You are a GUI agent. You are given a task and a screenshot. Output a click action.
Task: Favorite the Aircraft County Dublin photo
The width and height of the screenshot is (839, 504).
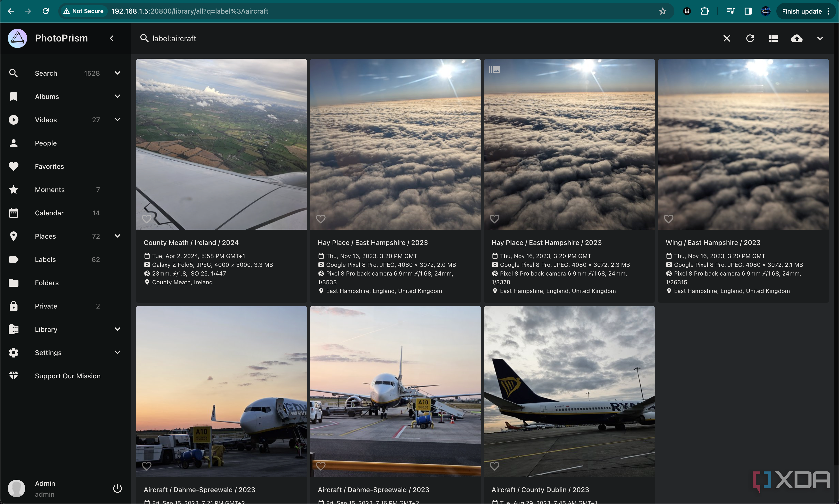pos(494,466)
